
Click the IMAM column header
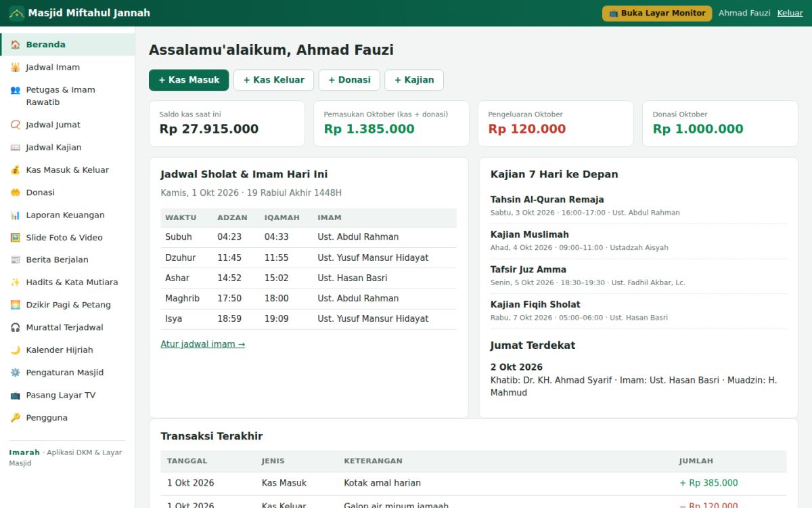(330, 218)
